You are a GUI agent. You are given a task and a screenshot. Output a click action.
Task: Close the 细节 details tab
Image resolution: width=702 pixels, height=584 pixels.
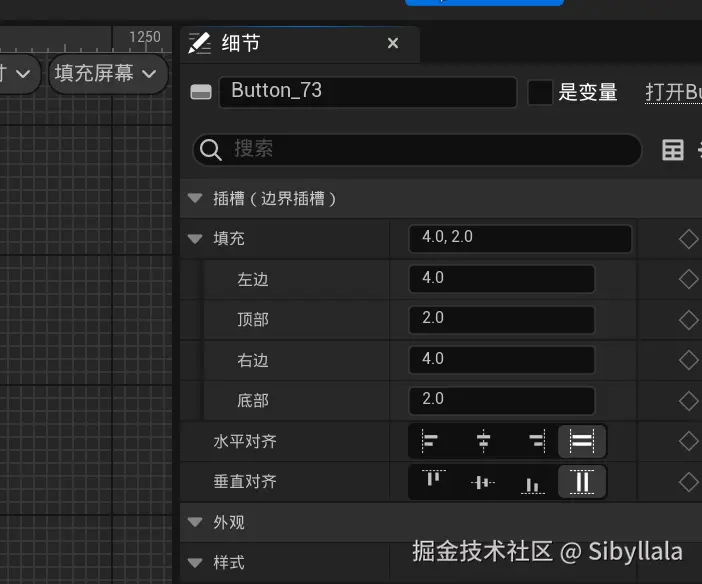tap(393, 43)
